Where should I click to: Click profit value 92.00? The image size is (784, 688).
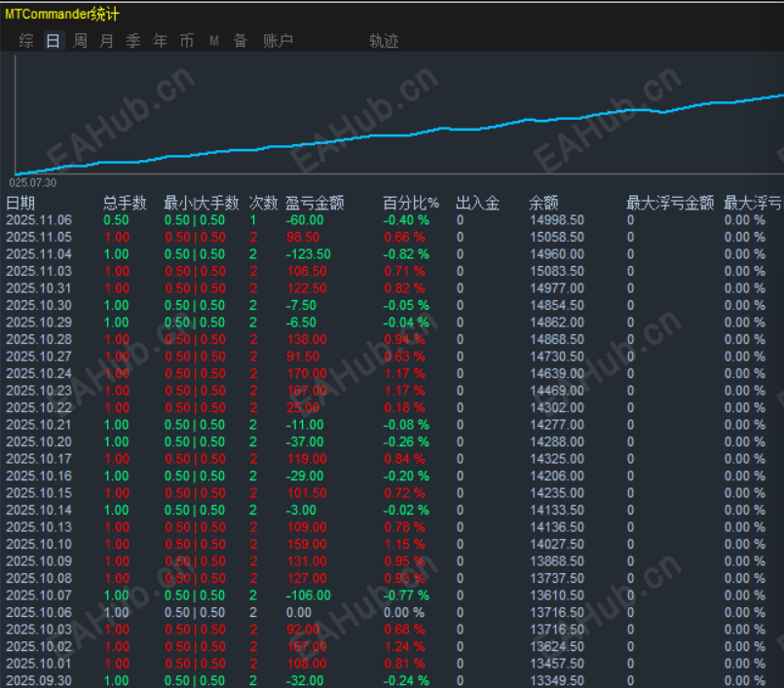coord(303,630)
